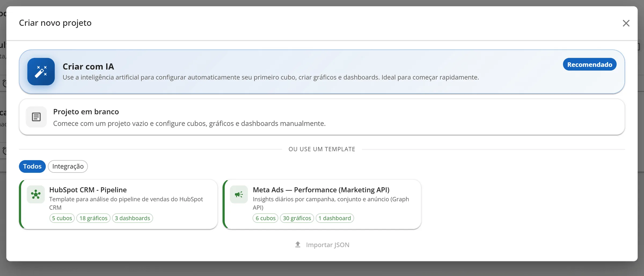Pick the HubSpot CRM - Pipeline template title
Image resolution: width=644 pixels, height=276 pixels.
(x=88, y=190)
